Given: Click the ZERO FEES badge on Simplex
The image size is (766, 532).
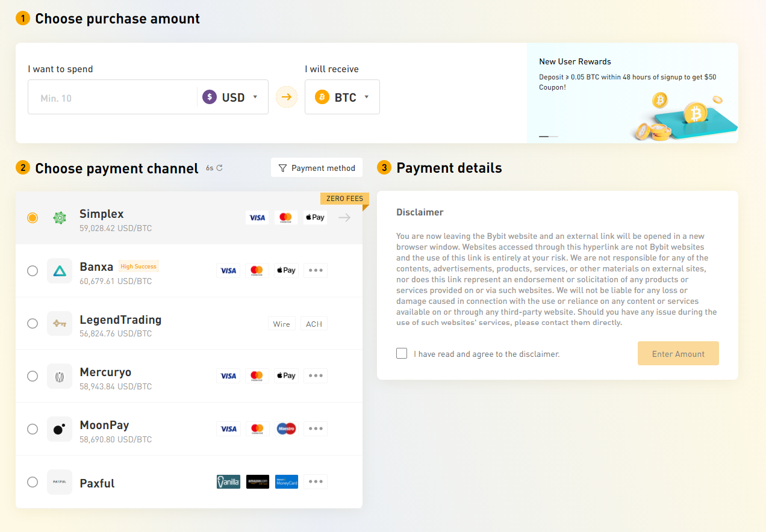Looking at the screenshot, I should pos(344,199).
